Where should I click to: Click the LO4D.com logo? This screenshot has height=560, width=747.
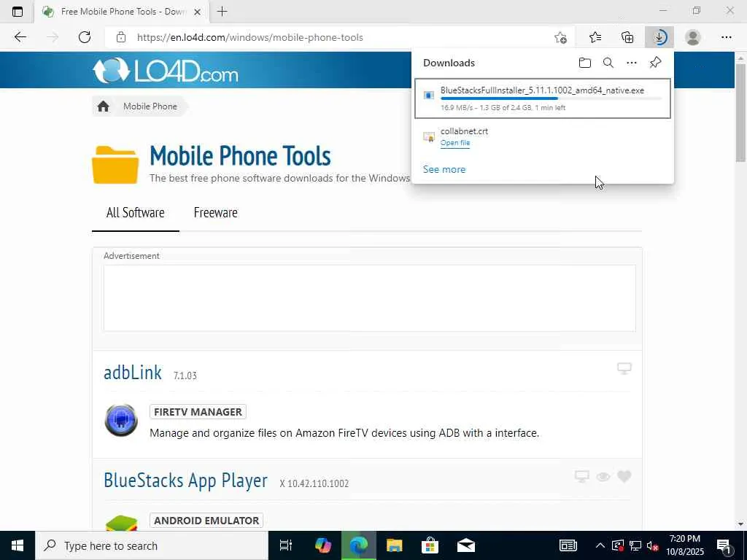[166, 71]
